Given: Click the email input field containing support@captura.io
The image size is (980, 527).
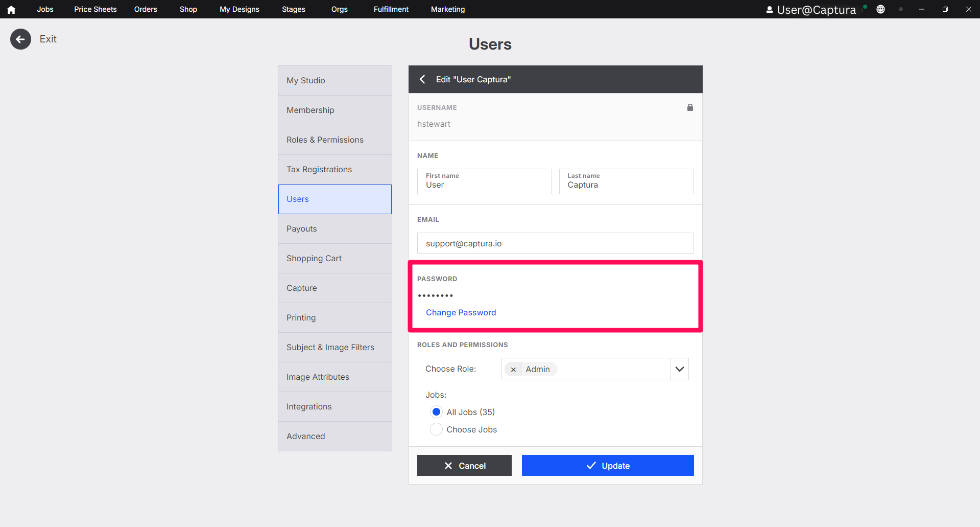Looking at the screenshot, I should (555, 243).
